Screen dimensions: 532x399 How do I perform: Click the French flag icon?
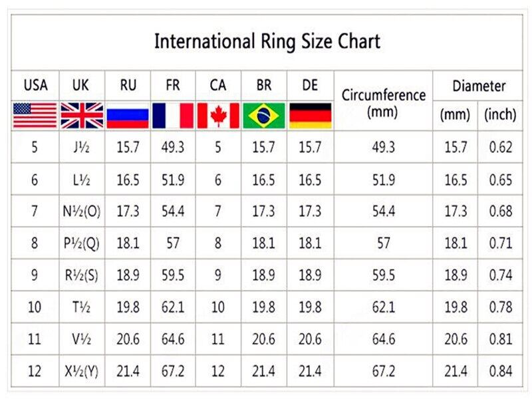tap(173, 115)
